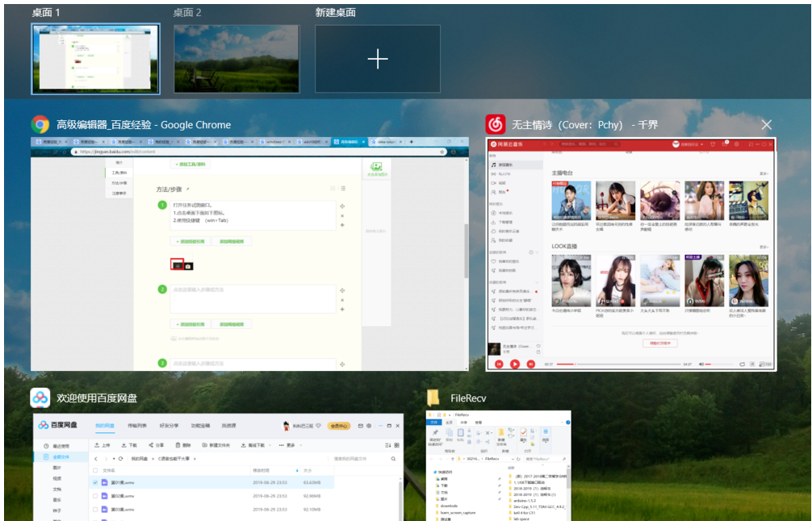Open 更多 beside the LOOK直播 heading
Viewport: 812px width, 521px height.
[x=764, y=248]
